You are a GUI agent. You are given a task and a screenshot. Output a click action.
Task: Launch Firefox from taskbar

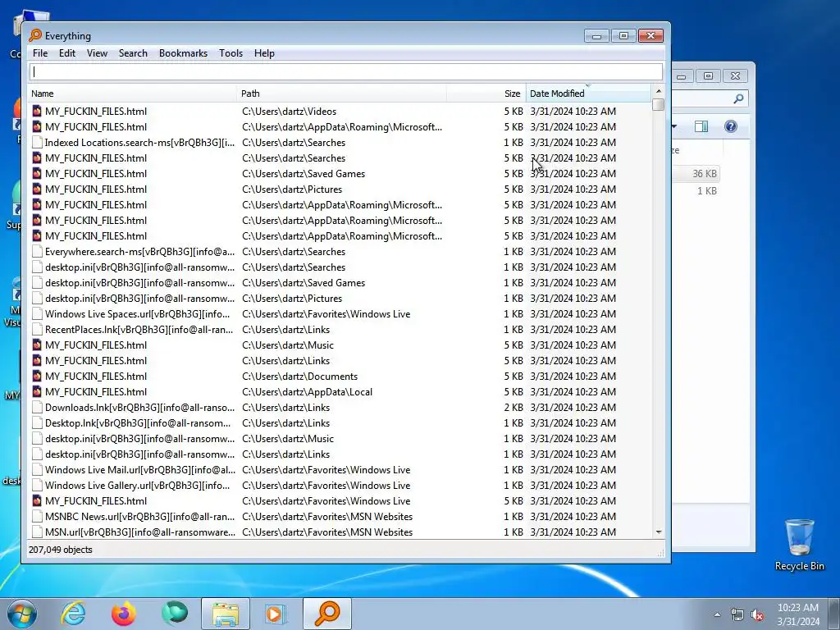tap(124, 614)
